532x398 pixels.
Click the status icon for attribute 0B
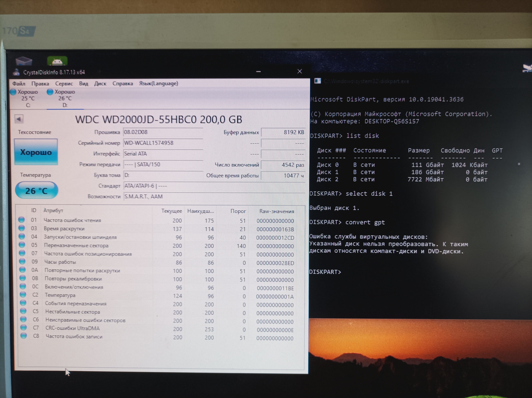point(23,278)
